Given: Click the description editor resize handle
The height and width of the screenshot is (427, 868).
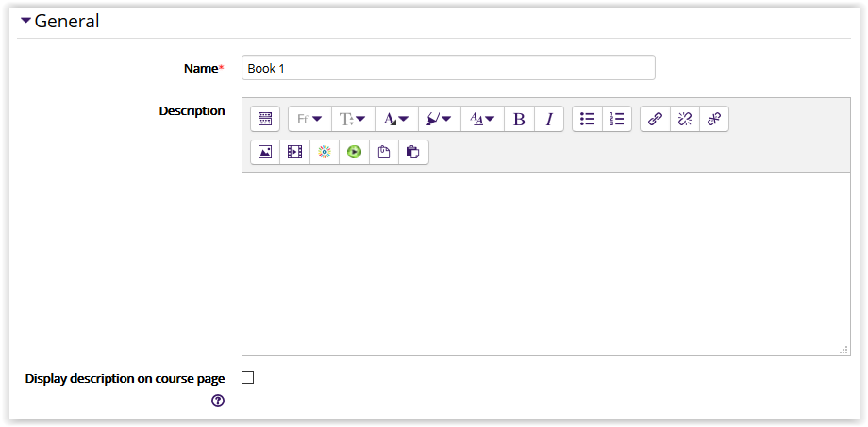Looking at the screenshot, I should coord(844,350).
